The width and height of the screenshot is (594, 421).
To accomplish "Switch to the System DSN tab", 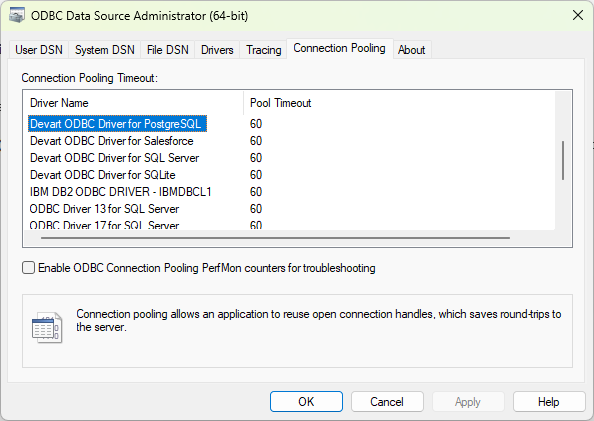I will click(x=105, y=50).
